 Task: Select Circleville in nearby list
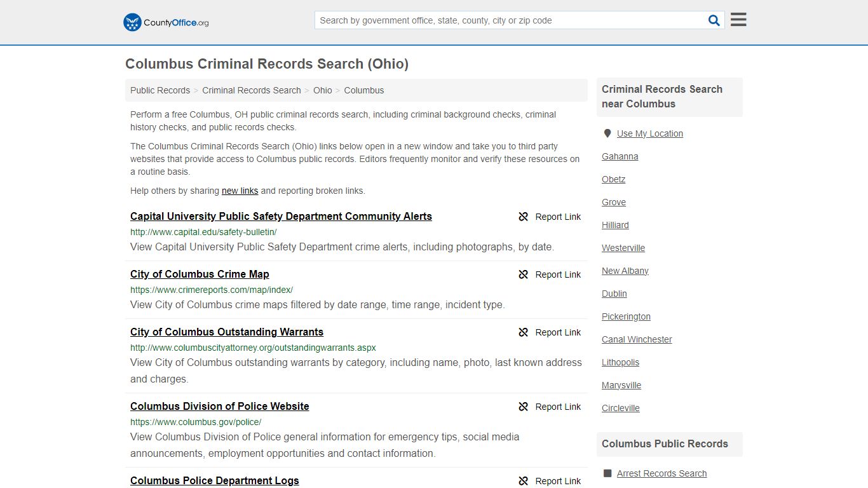click(x=621, y=408)
